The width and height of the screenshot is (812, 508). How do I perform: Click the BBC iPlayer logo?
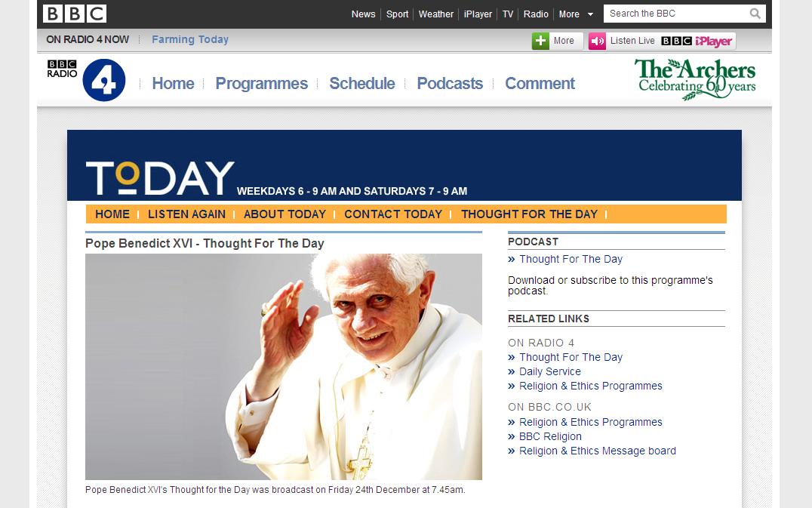[697, 41]
